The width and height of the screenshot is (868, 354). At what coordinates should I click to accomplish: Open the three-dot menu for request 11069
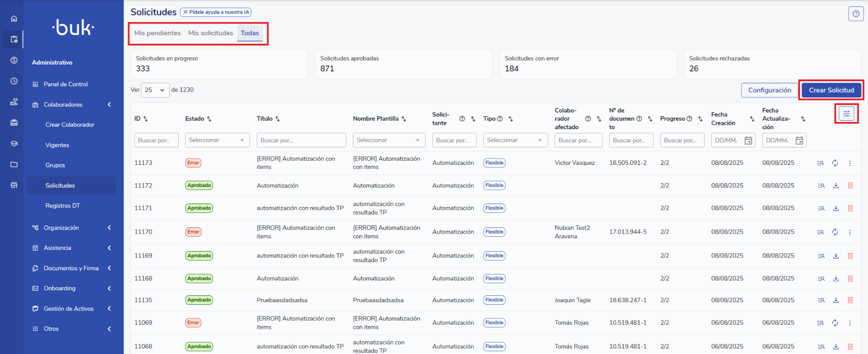850,323
